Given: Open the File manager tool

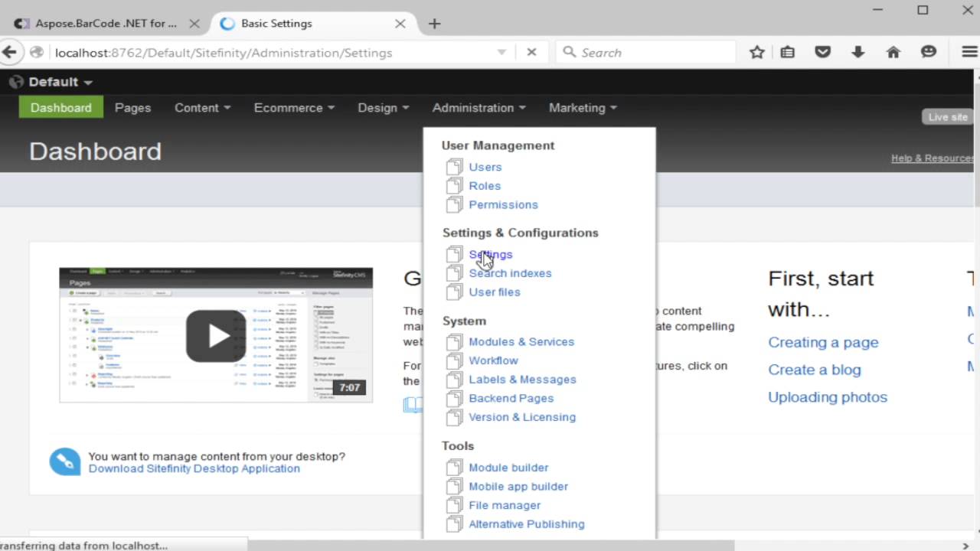Looking at the screenshot, I should tap(505, 505).
